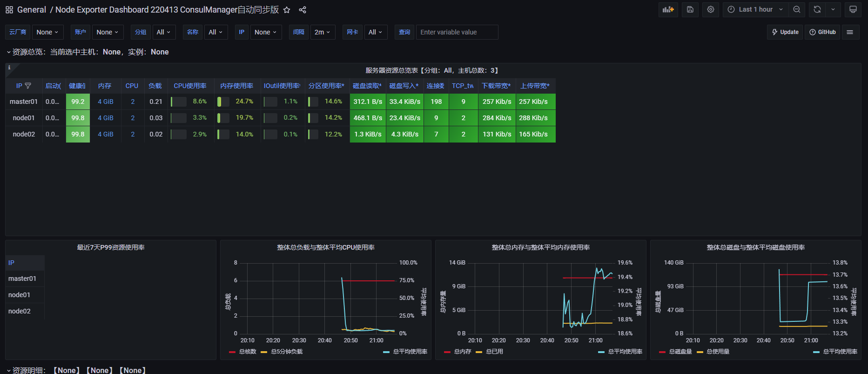Screen dimensions: 868x374
Task: Open the IP None dropdown
Action: pyautogui.click(x=266, y=32)
